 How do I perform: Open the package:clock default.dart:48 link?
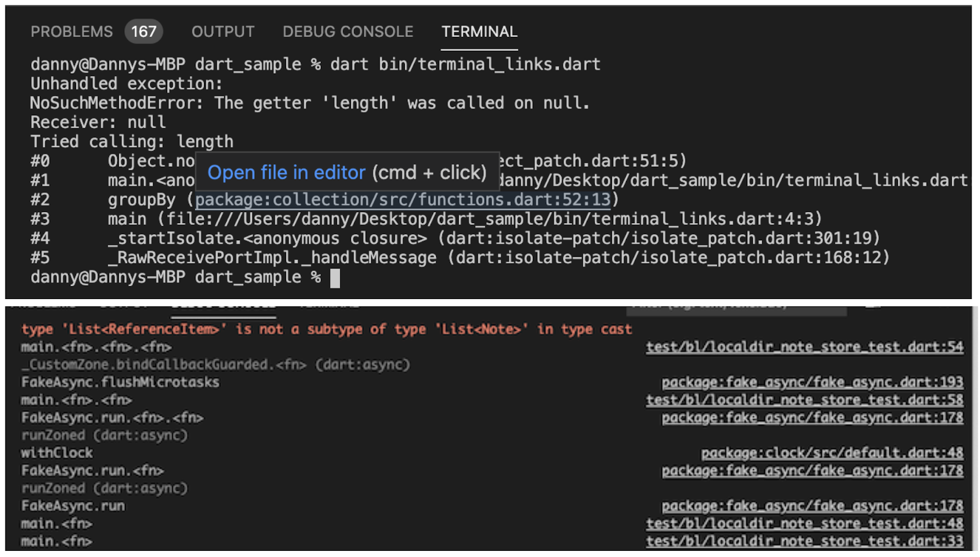tap(832, 453)
